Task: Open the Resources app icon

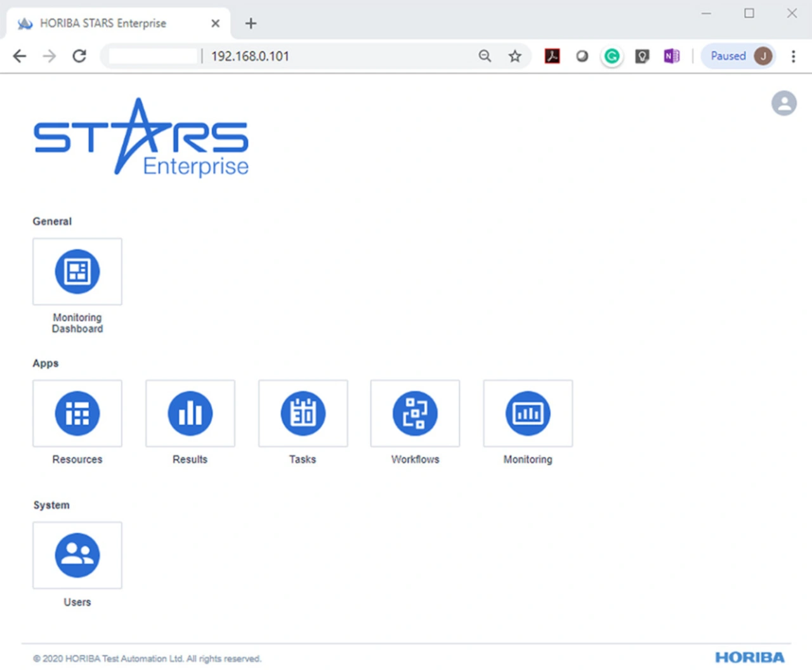Action: click(77, 414)
